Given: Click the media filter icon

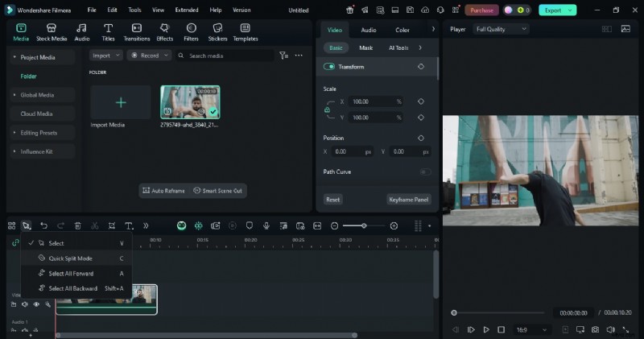Looking at the screenshot, I should [283, 56].
